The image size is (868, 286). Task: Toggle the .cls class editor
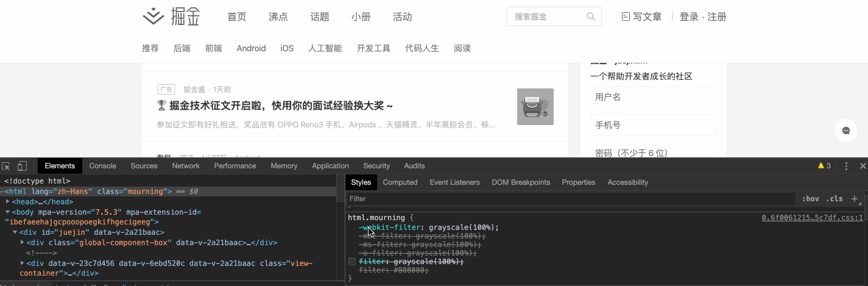point(834,199)
